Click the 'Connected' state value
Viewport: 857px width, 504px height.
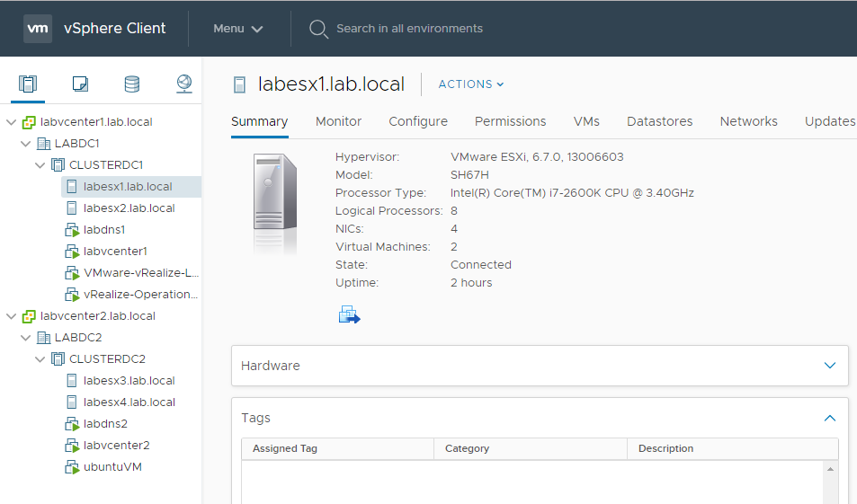coord(481,265)
